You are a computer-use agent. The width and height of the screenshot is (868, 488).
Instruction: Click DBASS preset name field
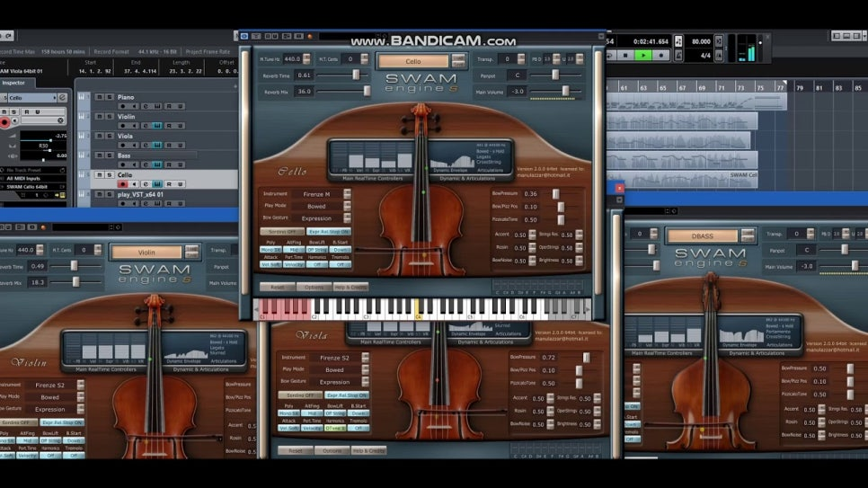703,236
